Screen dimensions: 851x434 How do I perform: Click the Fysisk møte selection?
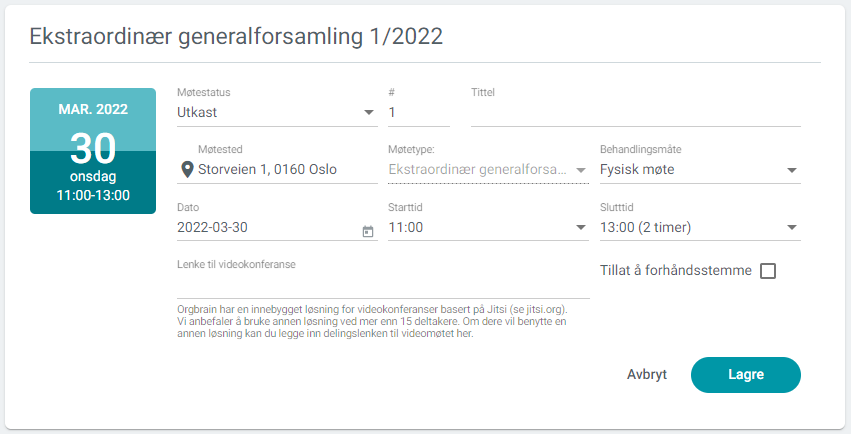[x=637, y=170]
